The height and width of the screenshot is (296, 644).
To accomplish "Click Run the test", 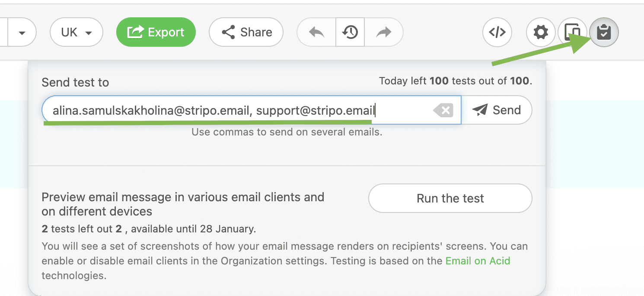I will coord(450,198).
